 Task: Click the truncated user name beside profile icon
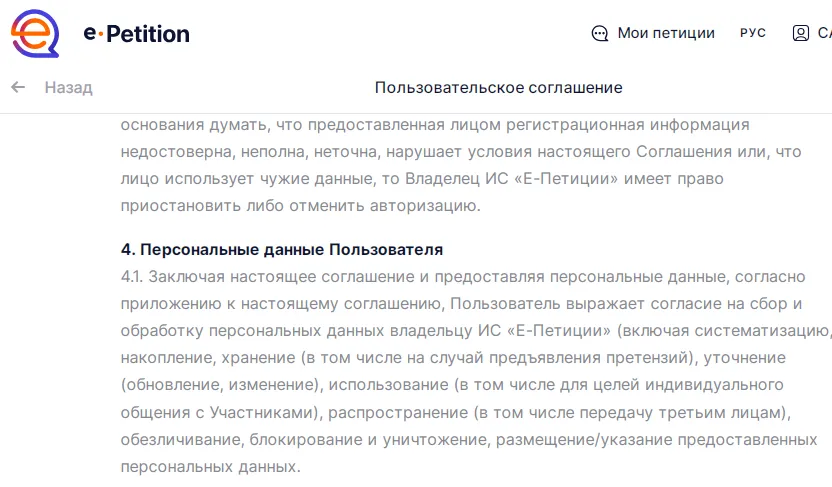[824, 33]
